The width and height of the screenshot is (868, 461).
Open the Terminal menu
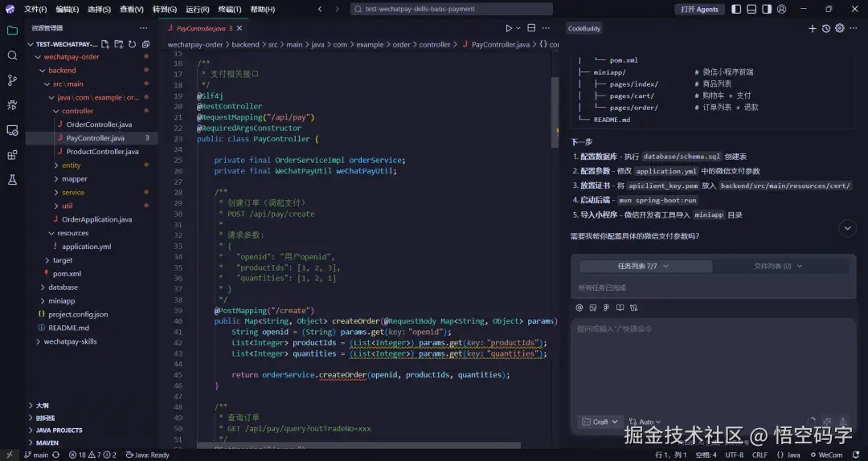click(230, 9)
